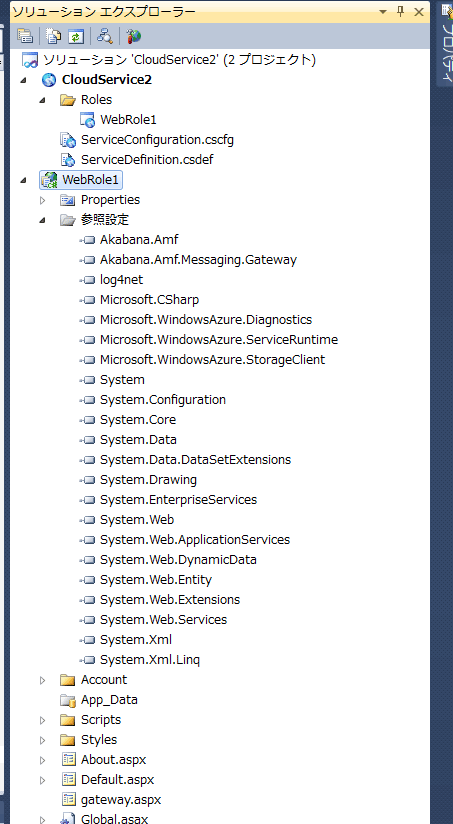Open the プロパティ side tab
Screen dimensions: 453x824
point(445,46)
